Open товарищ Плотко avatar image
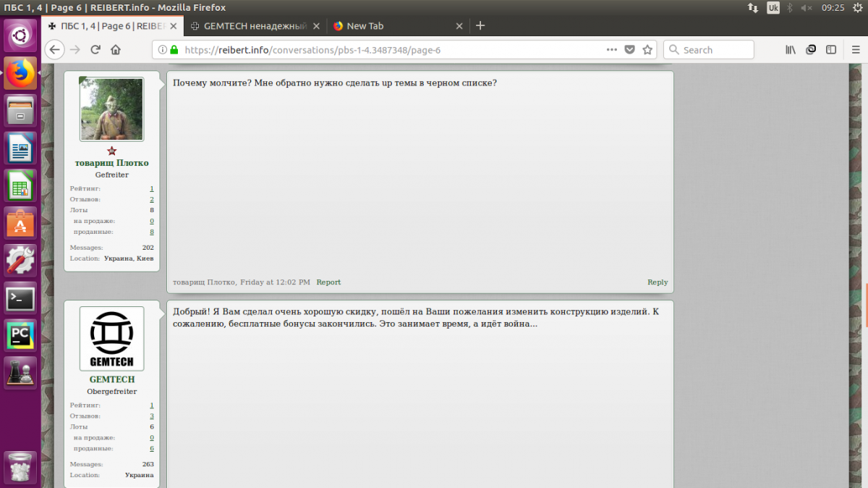The image size is (868, 488). click(x=111, y=109)
